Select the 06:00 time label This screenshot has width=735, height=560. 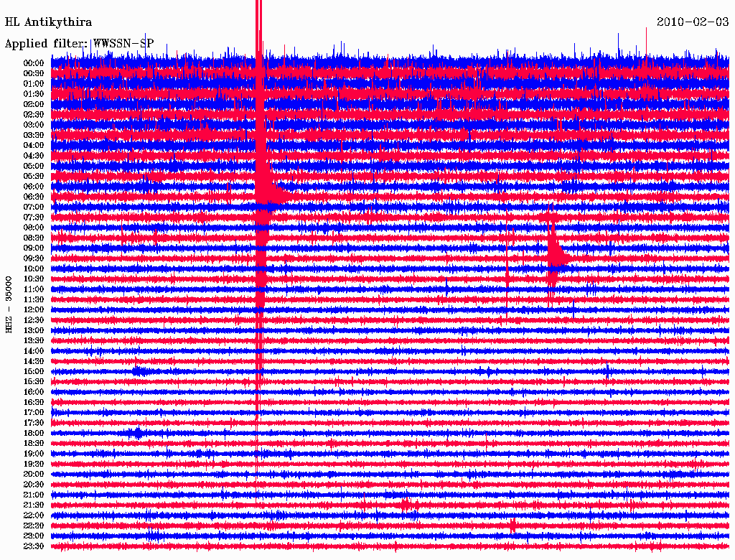[x=34, y=187]
